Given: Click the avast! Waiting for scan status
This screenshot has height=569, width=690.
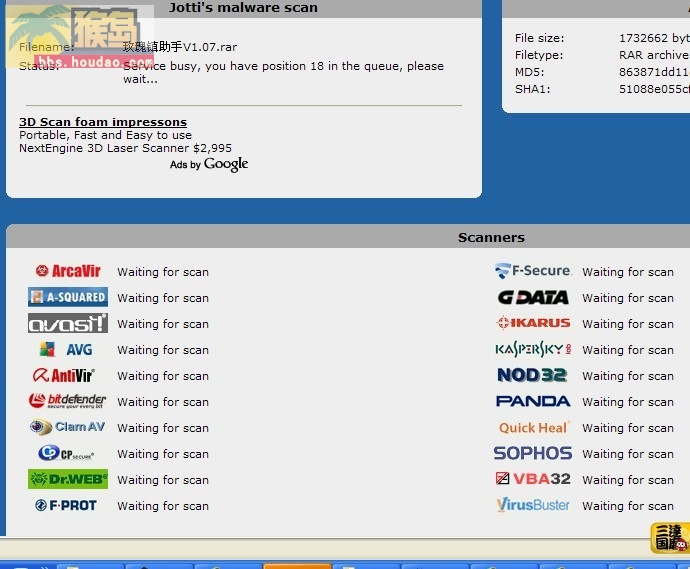Looking at the screenshot, I should 163,324.
